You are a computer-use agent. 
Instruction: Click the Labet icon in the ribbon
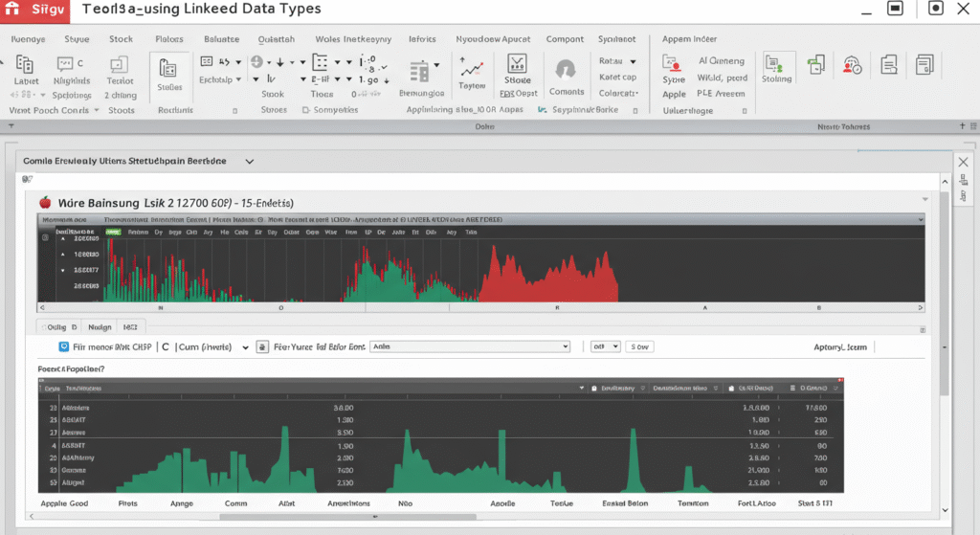(x=26, y=66)
